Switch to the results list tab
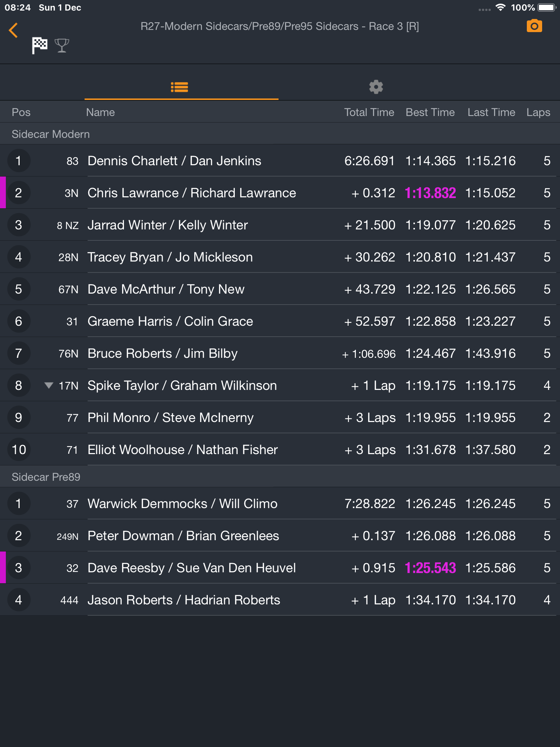 (x=179, y=87)
